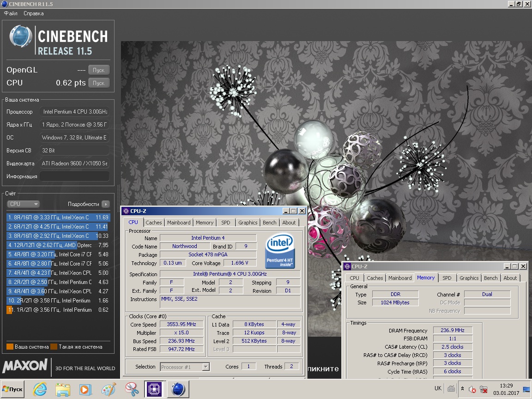Open Bench tab in front CPU-Z window

[269, 223]
